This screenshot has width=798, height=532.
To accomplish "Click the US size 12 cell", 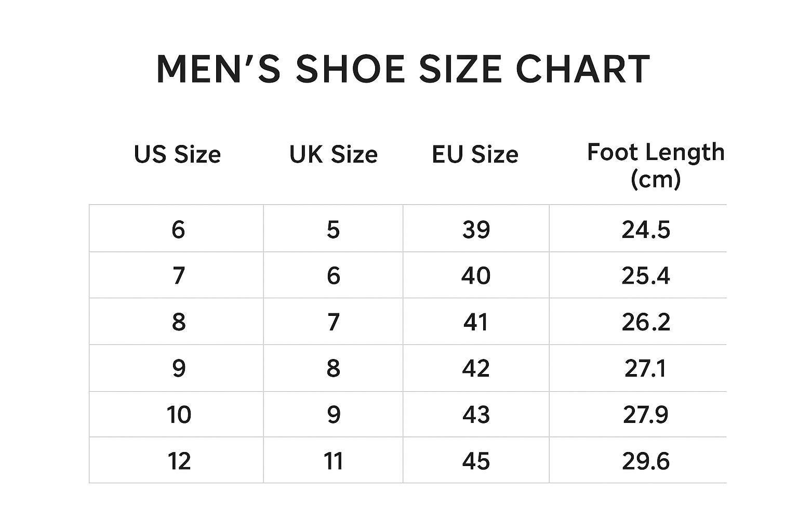I will pyautogui.click(x=179, y=461).
